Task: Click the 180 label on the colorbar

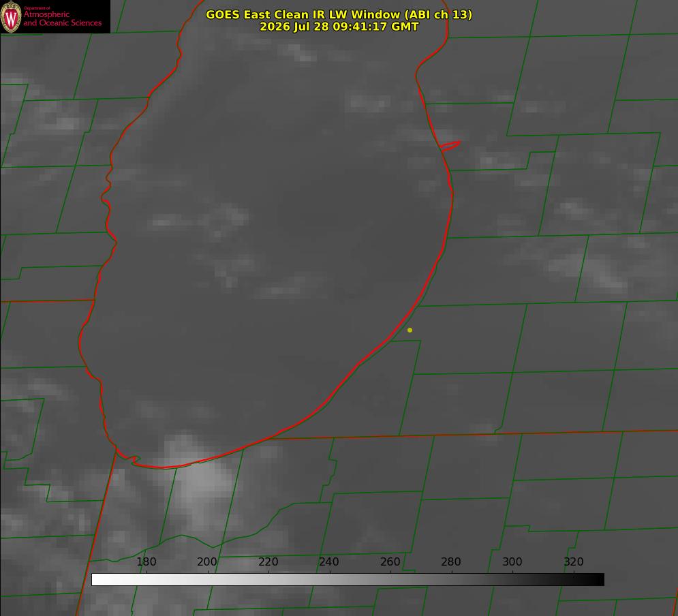Action: [146, 561]
